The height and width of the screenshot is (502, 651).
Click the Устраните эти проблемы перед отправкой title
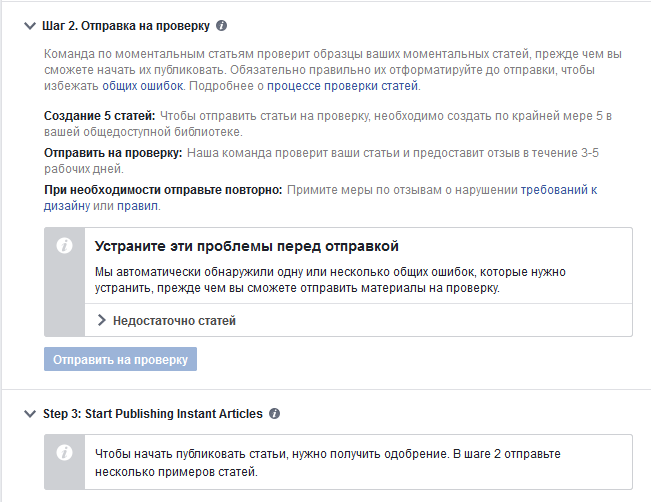point(247,246)
